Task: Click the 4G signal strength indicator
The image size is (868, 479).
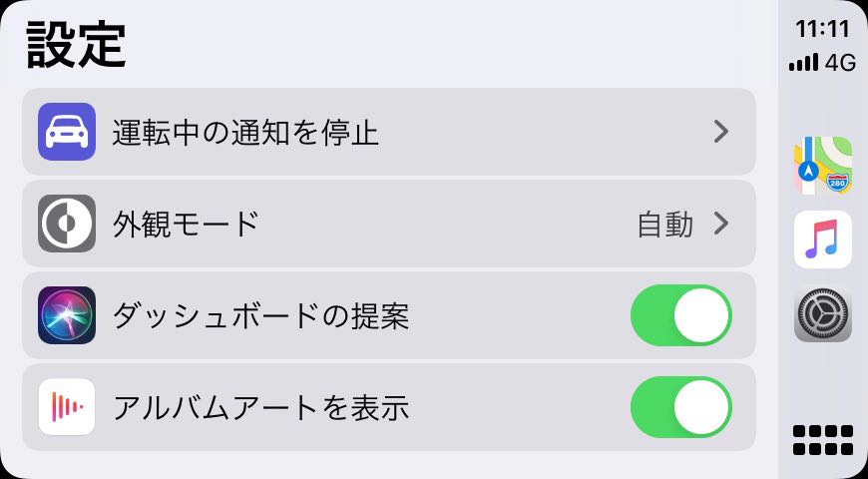Action: tap(823, 63)
